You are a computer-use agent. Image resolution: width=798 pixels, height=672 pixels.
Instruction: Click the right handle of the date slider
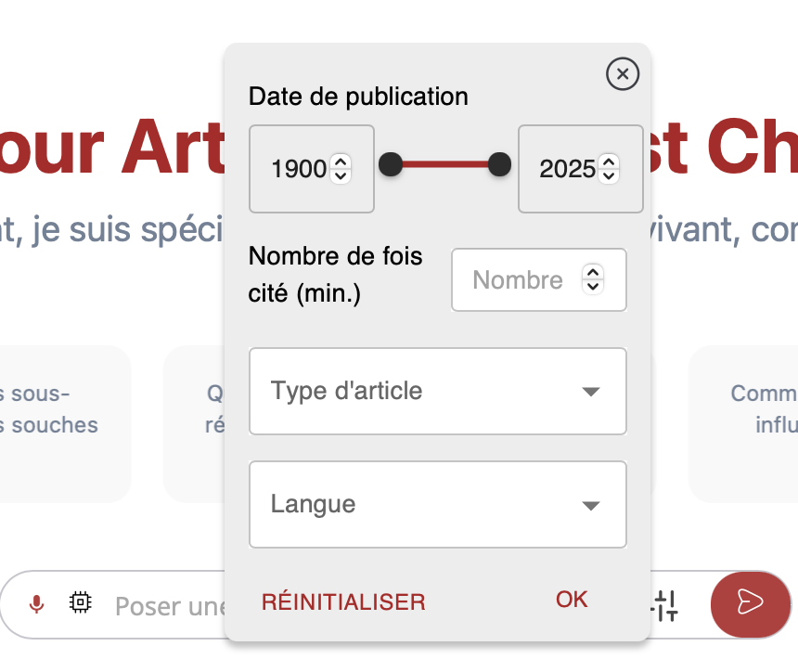(499, 164)
